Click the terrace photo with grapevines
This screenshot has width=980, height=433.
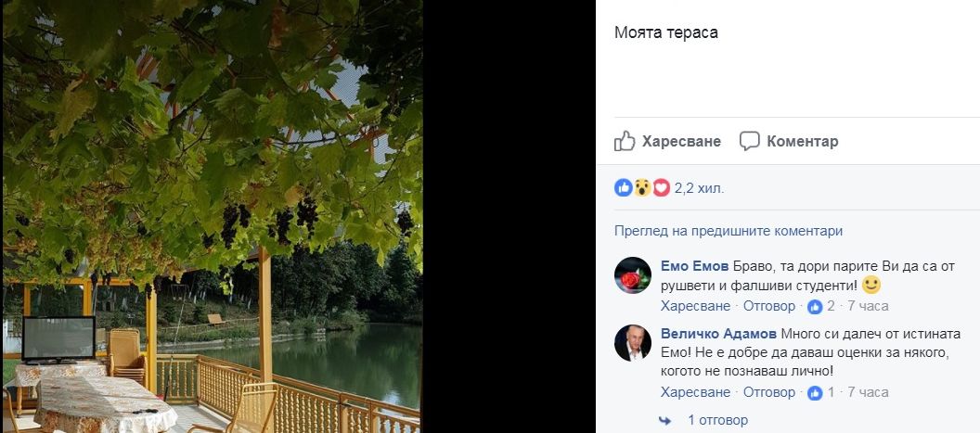(x=213, y=216)
